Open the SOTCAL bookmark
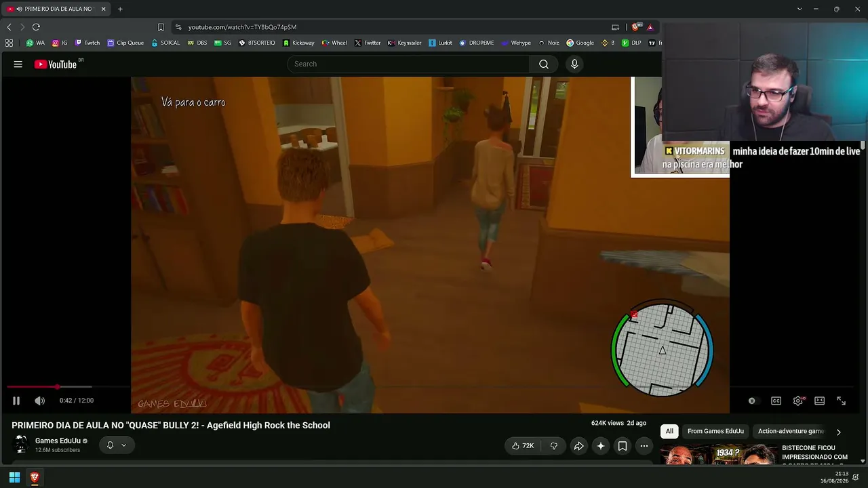Viewport: 868px width, 488px height. (165, 43)
